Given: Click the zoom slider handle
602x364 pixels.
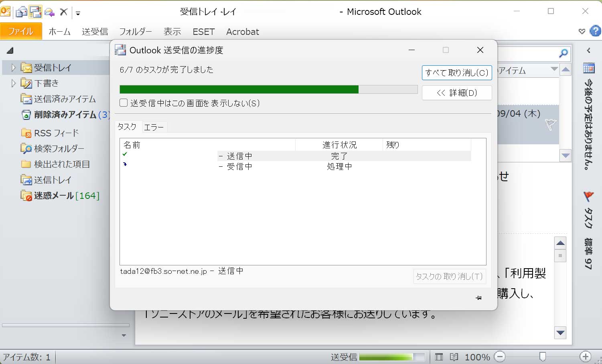Looking at the screenshot, I should click(543, 356).
